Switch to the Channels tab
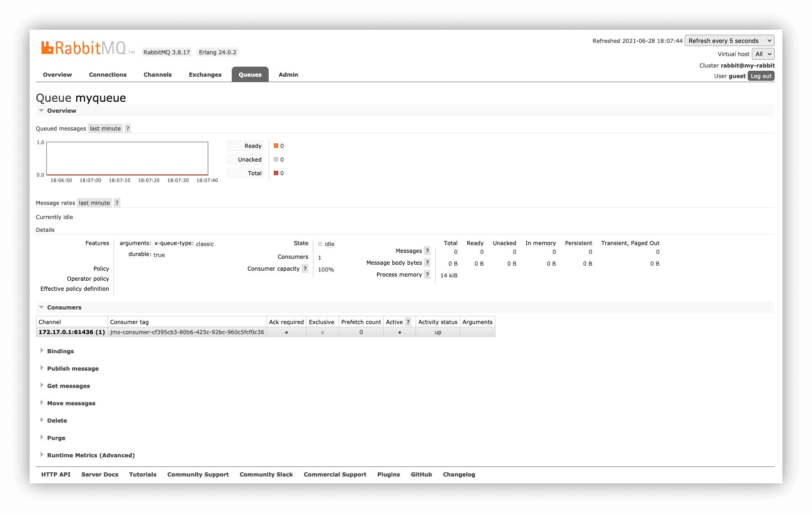812x513 pixels. click(x=157, y=75)
